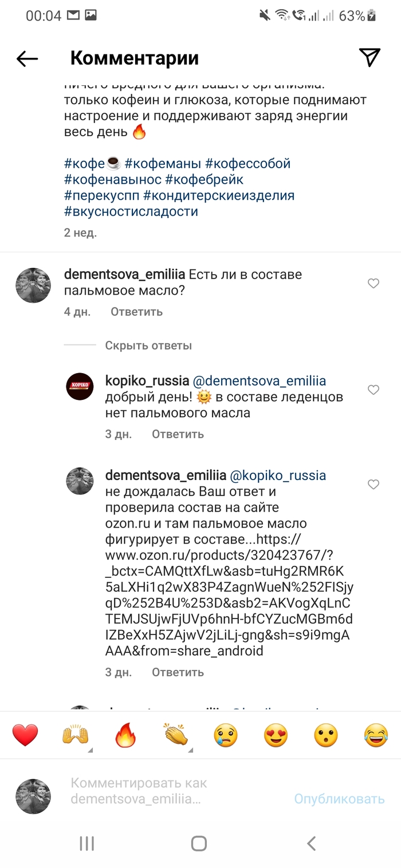This screenshot has height=868, width=401.
Task: Reply to kopiko_russia's comment
Action: 178,434
